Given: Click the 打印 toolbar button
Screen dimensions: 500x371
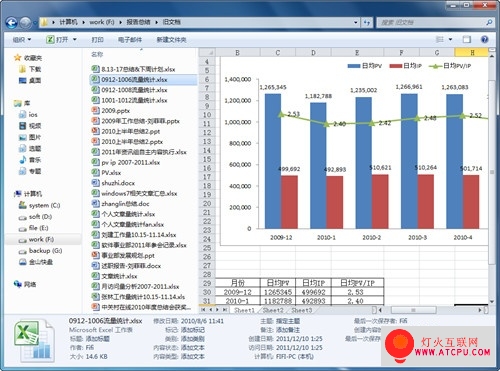Looking at the screenshot, I should (97, 40).
